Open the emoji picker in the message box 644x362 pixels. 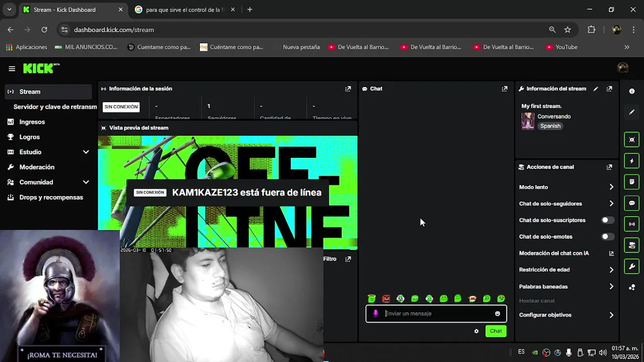point(498,314)
